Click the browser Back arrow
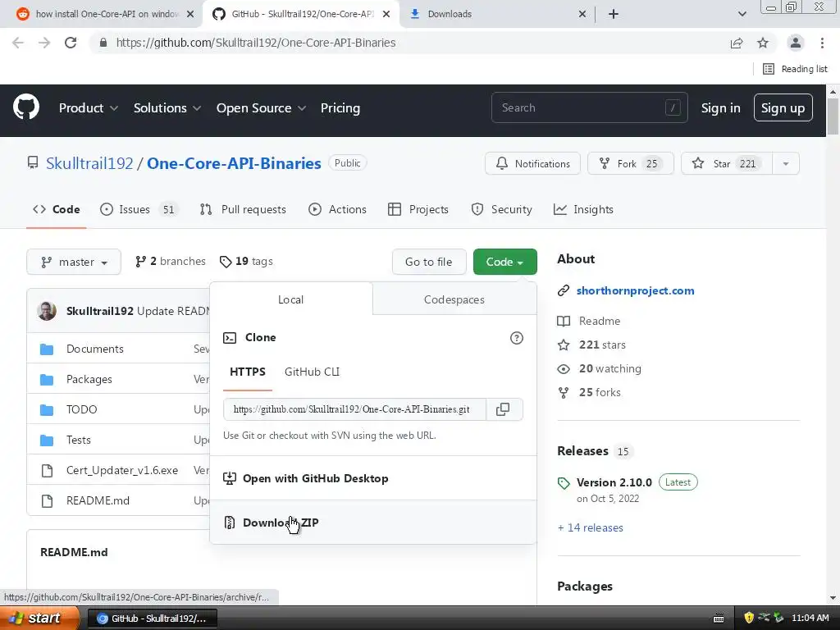Screen dimensions: 840x630 [18, 43]
